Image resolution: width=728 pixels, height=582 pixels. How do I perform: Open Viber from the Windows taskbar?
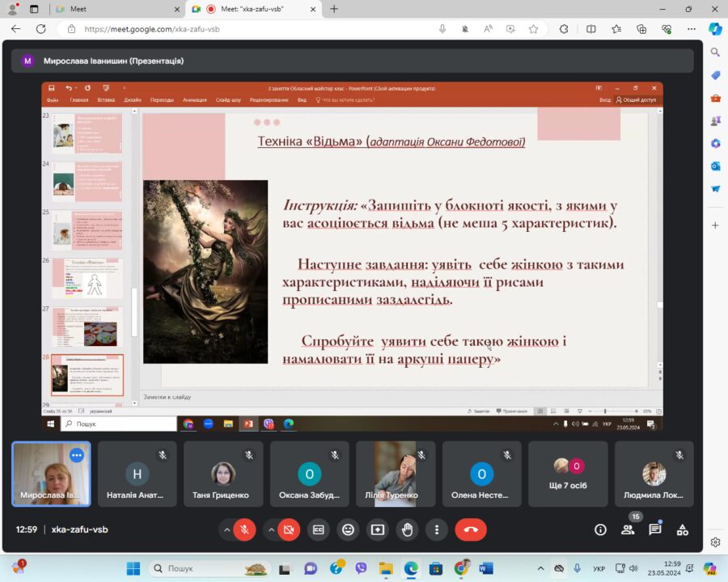[361, 568]
